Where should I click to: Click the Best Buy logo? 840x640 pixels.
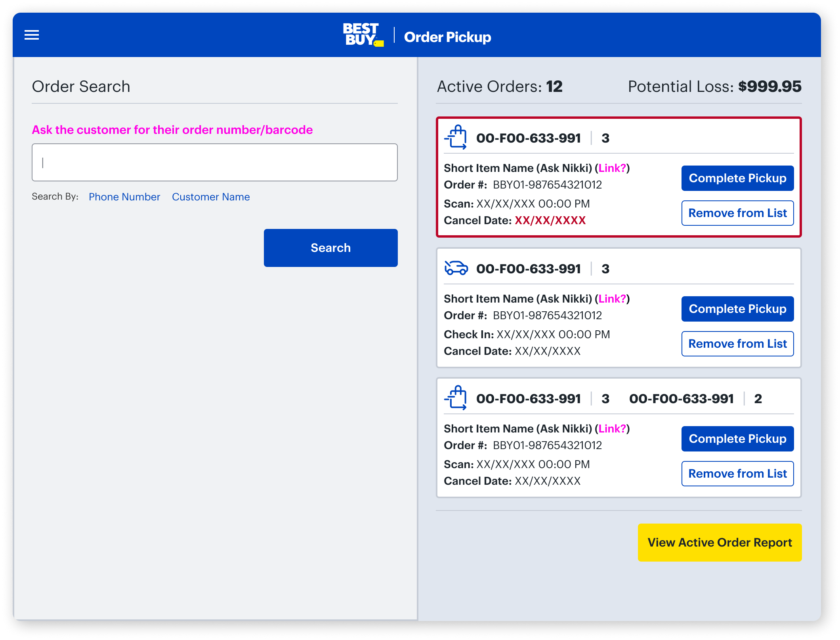click(x=363, y=35)
